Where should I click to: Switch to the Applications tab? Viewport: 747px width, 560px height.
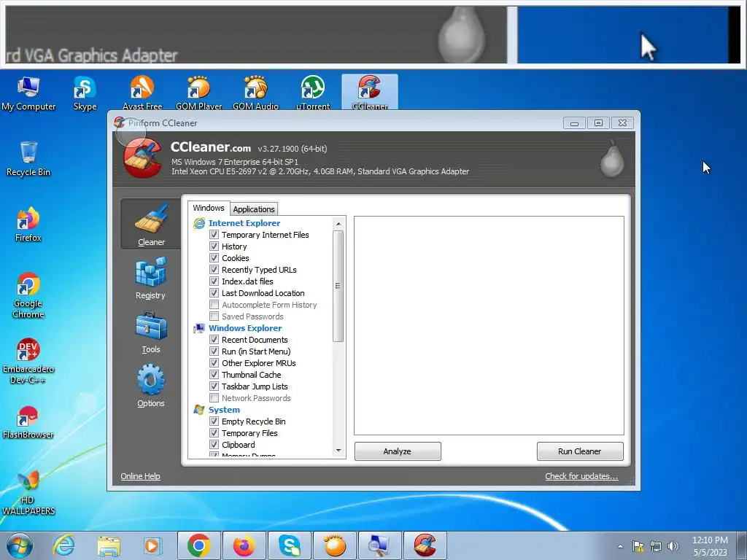254,209
